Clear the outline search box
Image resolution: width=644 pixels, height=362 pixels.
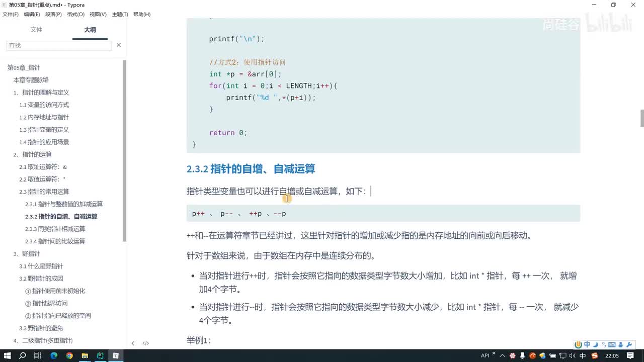(119, 45)
